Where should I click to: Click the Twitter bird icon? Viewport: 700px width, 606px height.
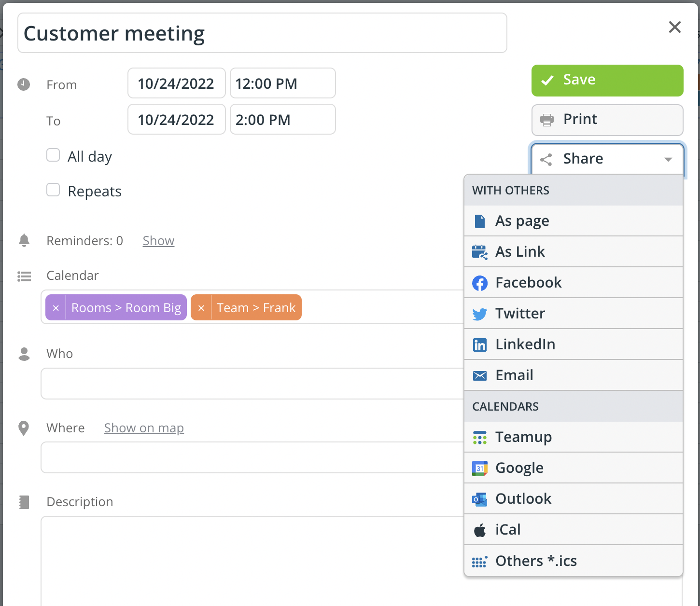tap(479, 314)
